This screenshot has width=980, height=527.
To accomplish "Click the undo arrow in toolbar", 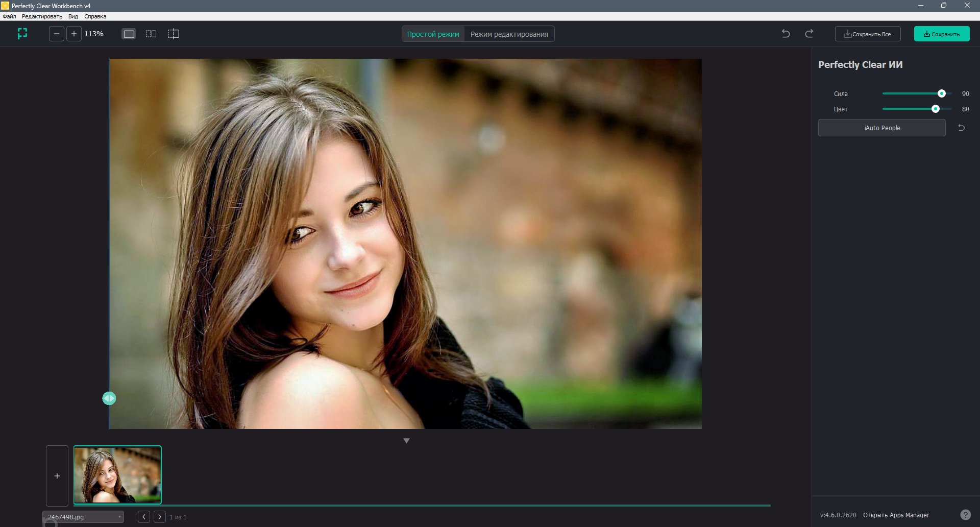I will [x=786, y=34].
